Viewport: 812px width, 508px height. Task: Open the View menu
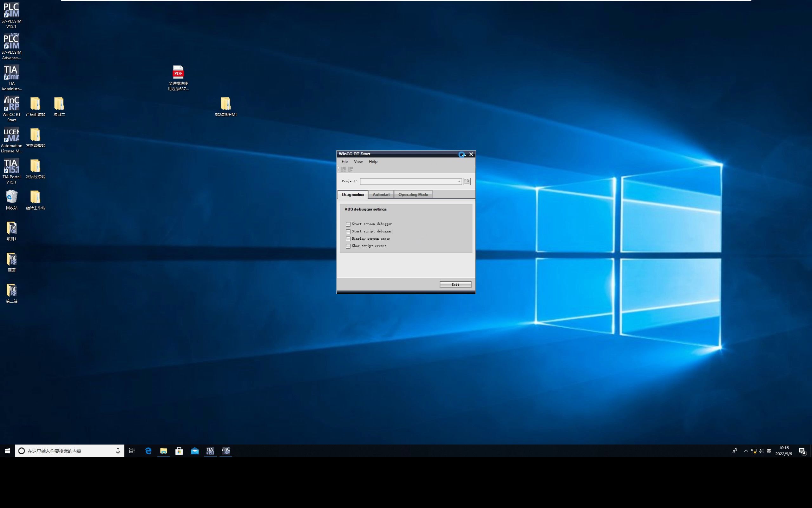[358, 162]
